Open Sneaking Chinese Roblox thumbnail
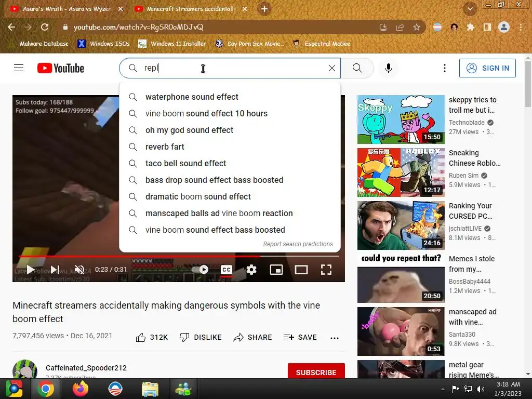The image size is (532, 399). click(401, 172)
